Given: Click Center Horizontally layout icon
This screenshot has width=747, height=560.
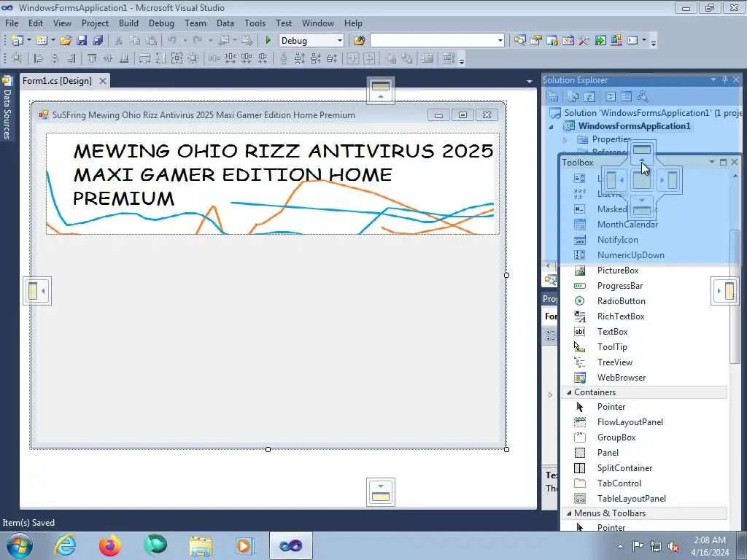Looking at the screenshot, I should click(x=353, y=58).
